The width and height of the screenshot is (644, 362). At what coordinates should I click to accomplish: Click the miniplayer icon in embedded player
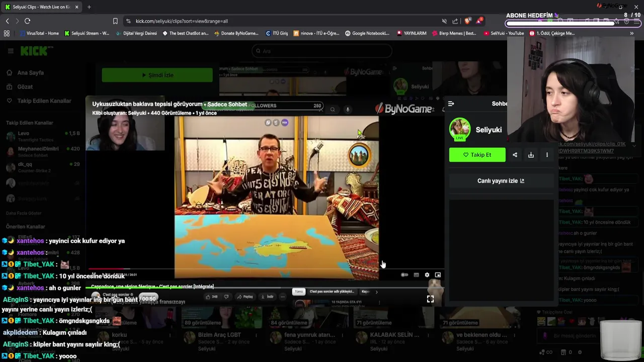pyautogui.click(x=438, y=275)
